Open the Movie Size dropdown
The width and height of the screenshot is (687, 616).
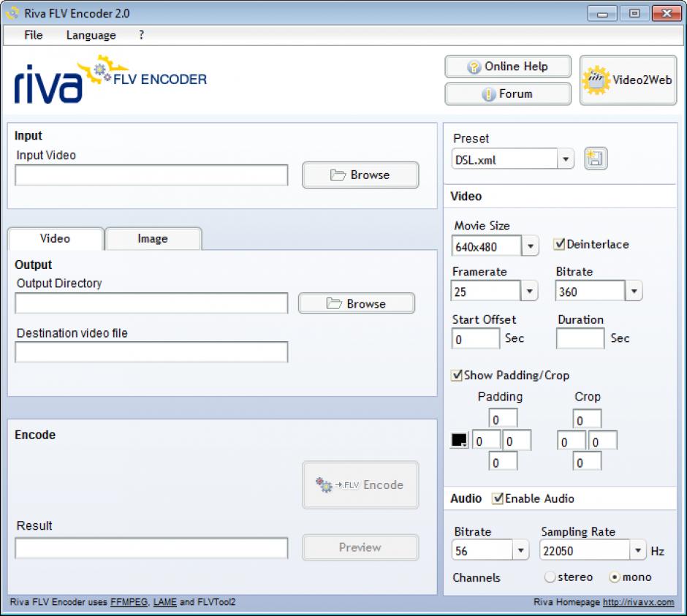tap(531, 247)
